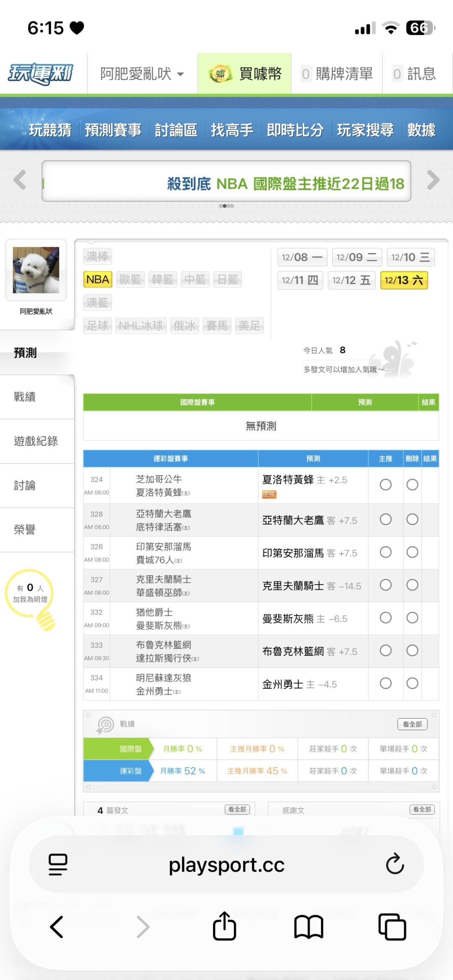Tap 看全部 beside 感謝文
This screenshot has width=453, height=980.
(422, 809)
